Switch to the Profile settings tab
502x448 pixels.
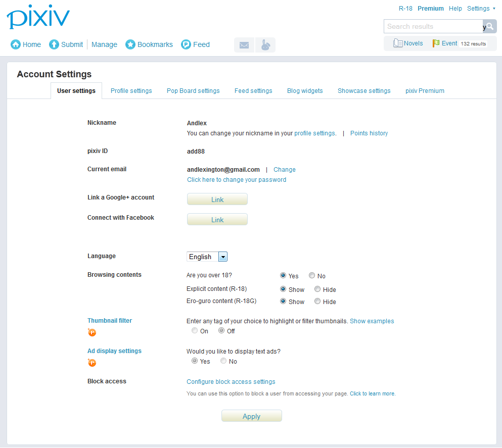[131, 91]
